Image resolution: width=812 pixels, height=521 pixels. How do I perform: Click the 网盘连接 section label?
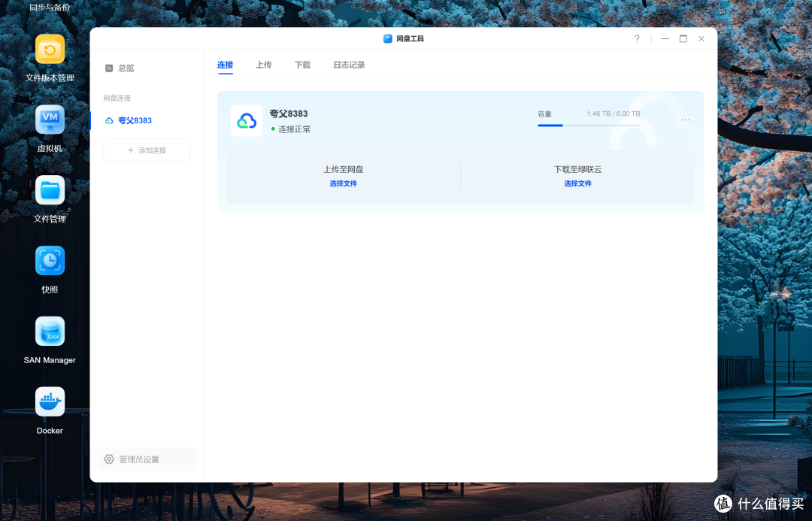117,98
